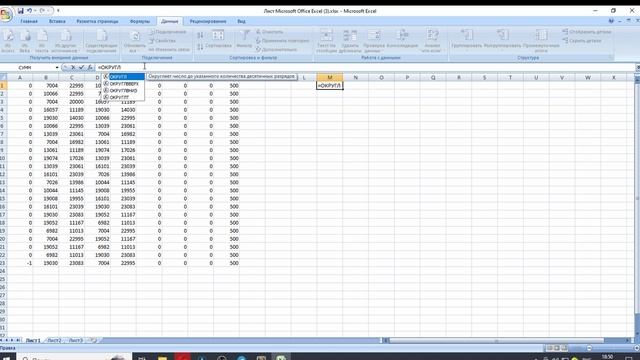This screenshot has width=640, height=360.
Task: Click Edit Links
Action: 169,49
